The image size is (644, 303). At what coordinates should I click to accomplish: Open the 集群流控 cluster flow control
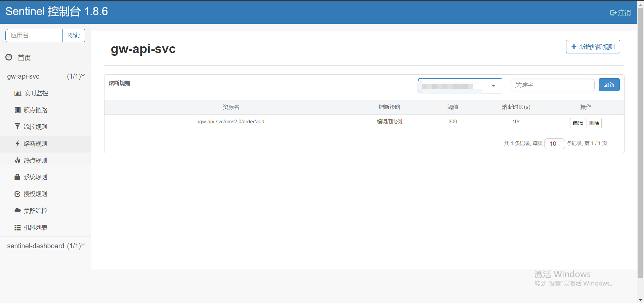[35, 211]
